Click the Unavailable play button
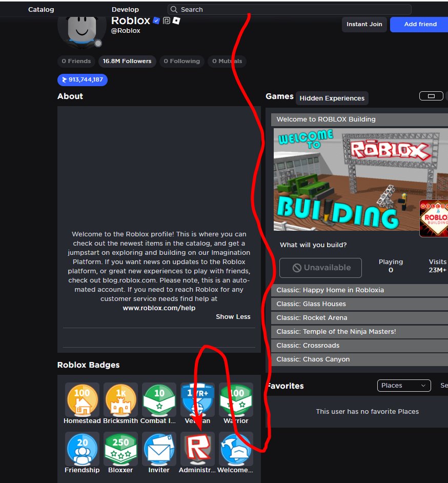This screenshot has height=483, width=448. click(x=320, y=268)
